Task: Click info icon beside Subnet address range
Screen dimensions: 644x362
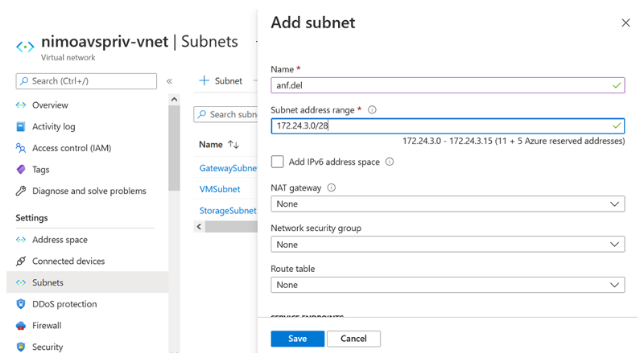Action: point(372,110)
